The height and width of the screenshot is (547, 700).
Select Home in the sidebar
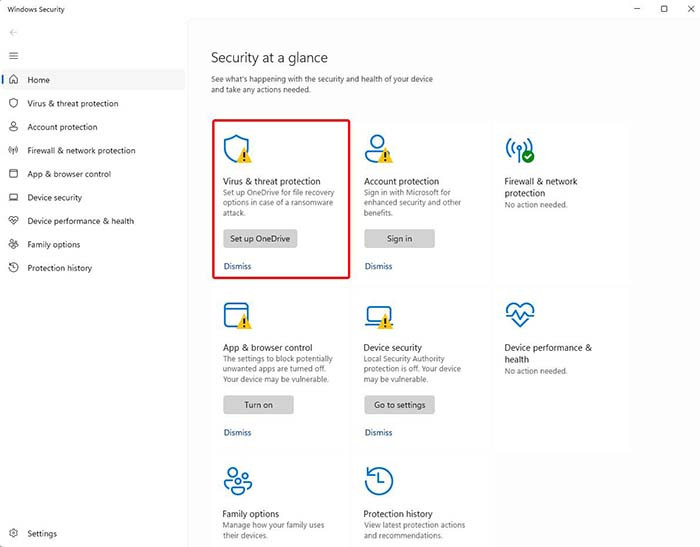(x=93, y=79)
